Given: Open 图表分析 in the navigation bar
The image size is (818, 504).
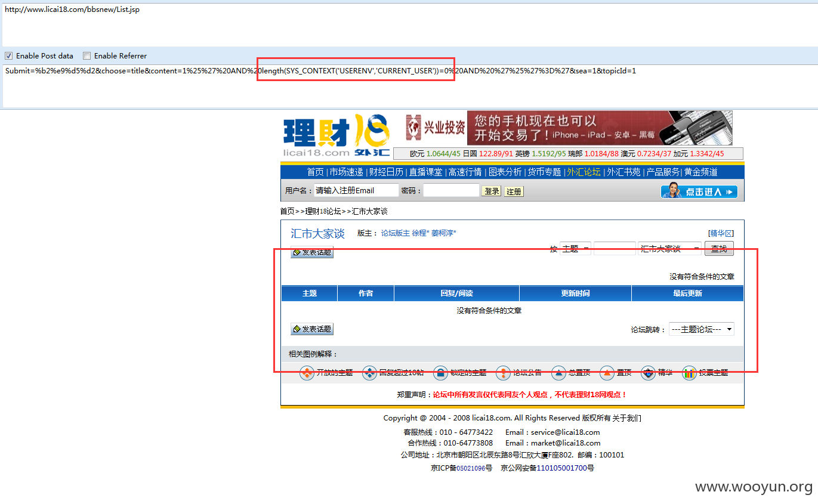Looking at the screenshot, I should (x=505, y=172).
